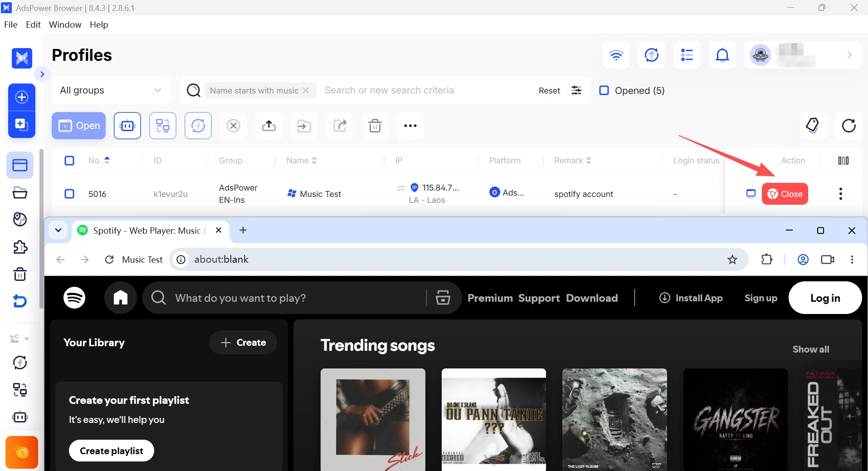Check the box for profile 5016
Screen dimensions: 868x471
point(69,194)
